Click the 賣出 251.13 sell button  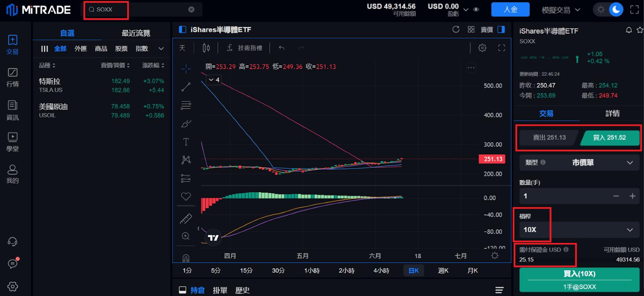pyautogui.click(x=549, y=138)
